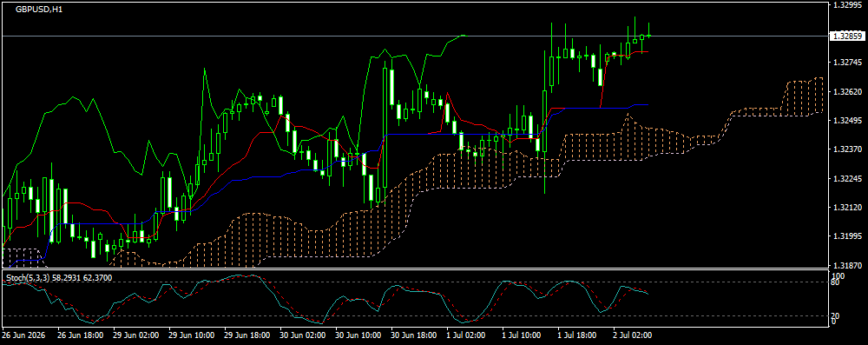Click the 26 Jun 2026 date label

coord(23,335)
